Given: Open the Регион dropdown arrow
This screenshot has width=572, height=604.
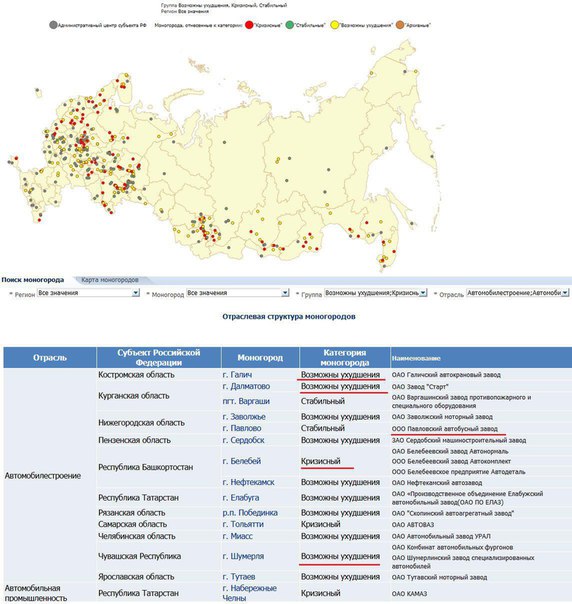Looking at the screenshot, I should point(136,293).
